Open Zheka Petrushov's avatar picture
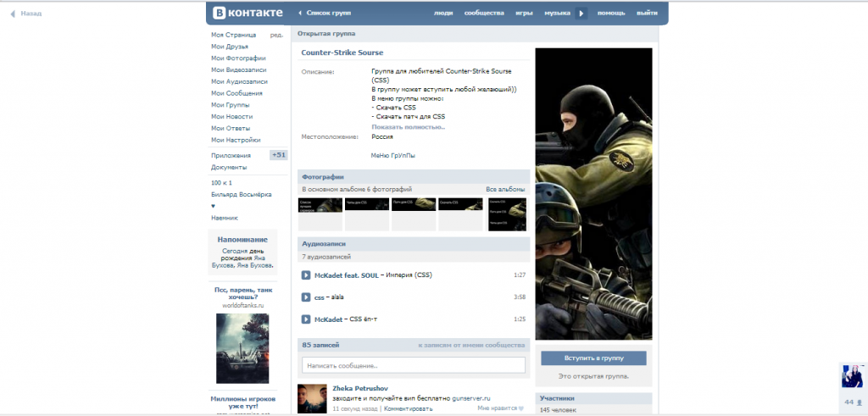Image resolution: width=868 pixels, height=416 pixels. click(313, 398)
